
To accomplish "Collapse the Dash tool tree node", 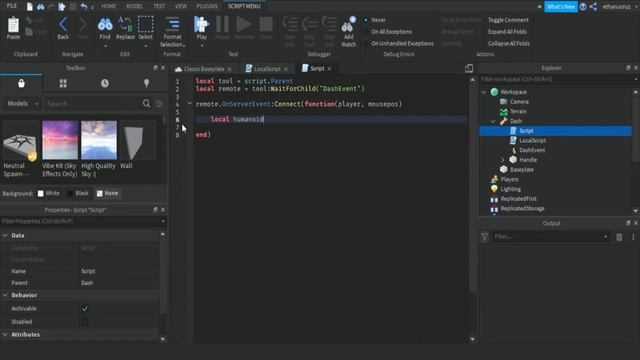I will point(493,121).
